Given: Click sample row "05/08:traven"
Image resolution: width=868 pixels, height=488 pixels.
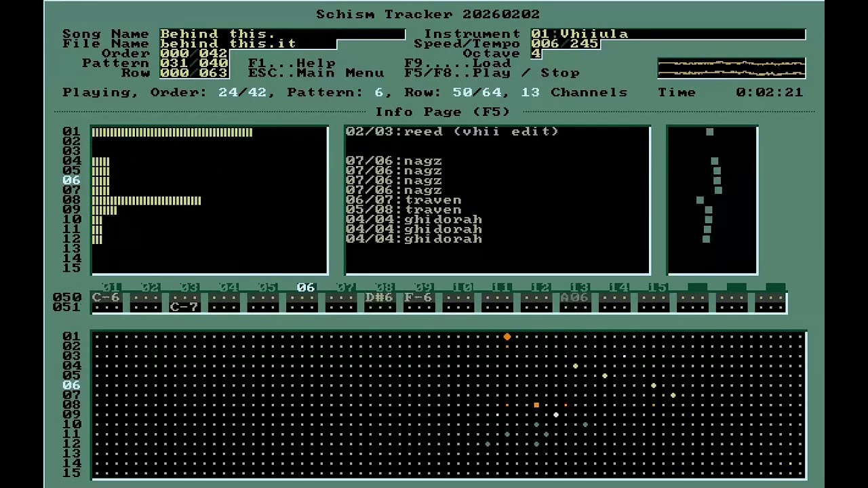Looking at the screenshot, I should [403, 210].
